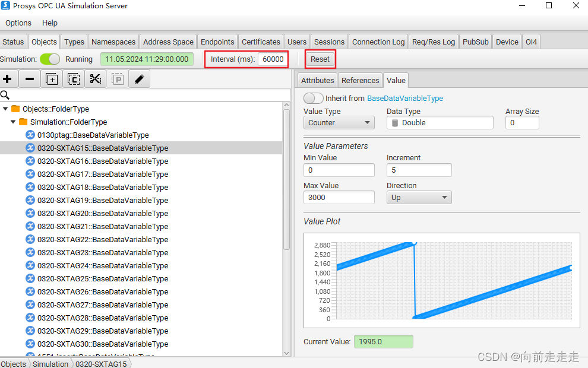The width and height of the screenshot is (588, 368).
Task: Click the Interval (ms) input field
Action: (x=272, y=59)
